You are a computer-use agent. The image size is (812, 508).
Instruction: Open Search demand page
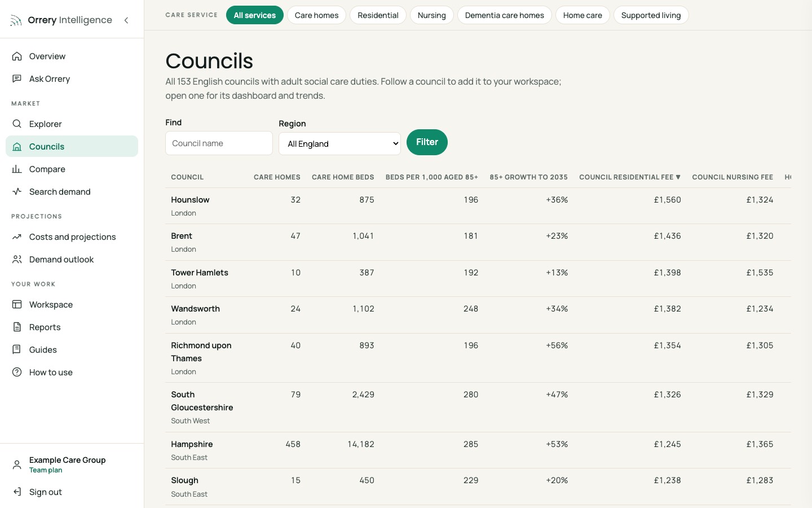pyautogui.click(x=72, y=192)
